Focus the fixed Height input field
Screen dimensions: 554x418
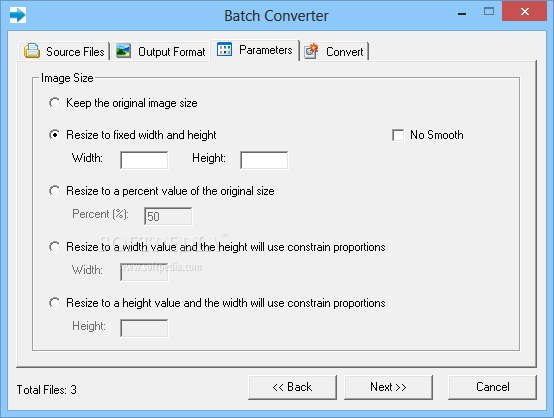[x=264, y=160]
